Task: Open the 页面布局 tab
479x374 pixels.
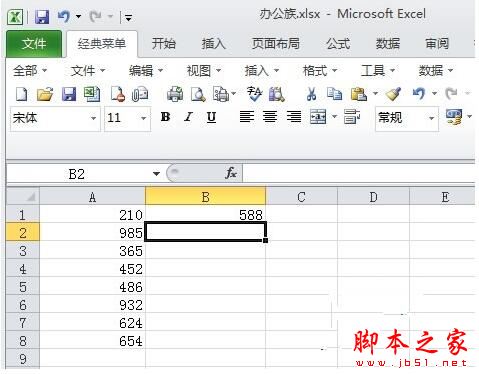Action: 276,44
